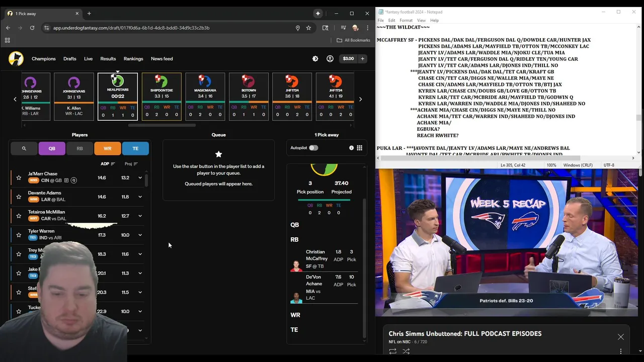Bookmark this page with the star icon

(x=308, y=28)
